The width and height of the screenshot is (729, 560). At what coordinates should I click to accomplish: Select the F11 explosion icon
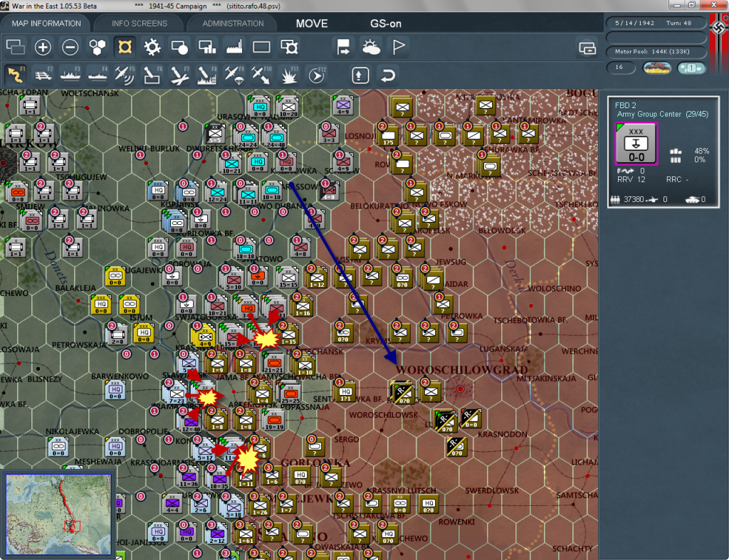click(x=289, y=75)
